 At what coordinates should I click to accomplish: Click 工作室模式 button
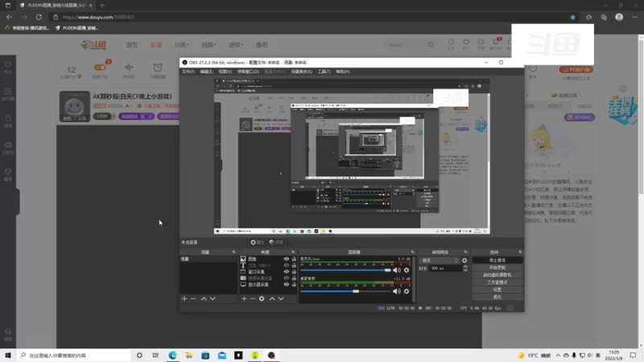[497, 282]
